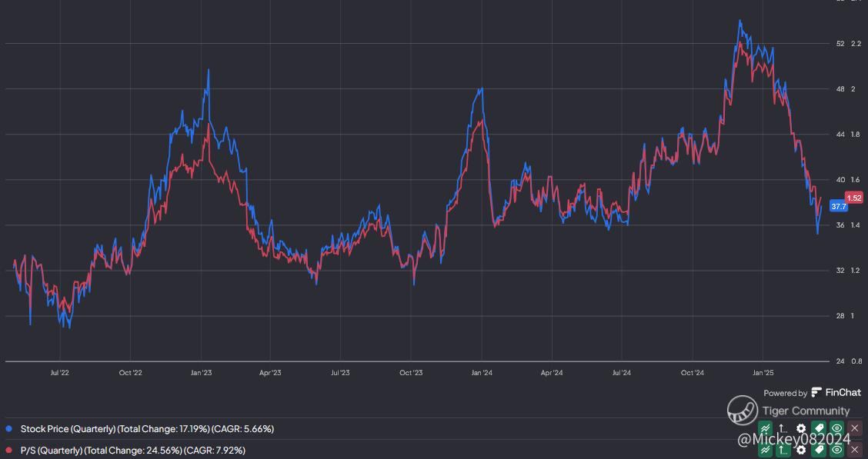Click the red 1.52 P/S value tag
The image size is (868, 459).
pyautogui.click(x=854, y=198)
